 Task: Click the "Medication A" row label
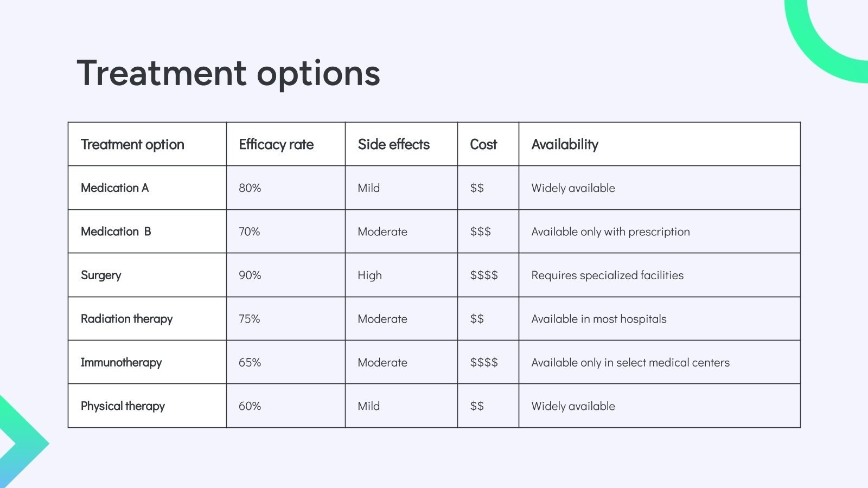tap(114, 188)
